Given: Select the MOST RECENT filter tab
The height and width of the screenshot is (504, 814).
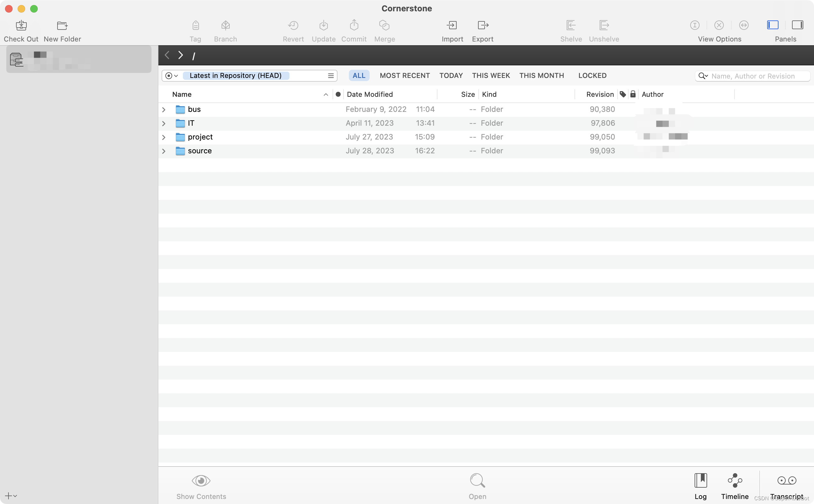Looking at the screenshot, I should click(x=405, y=76).
